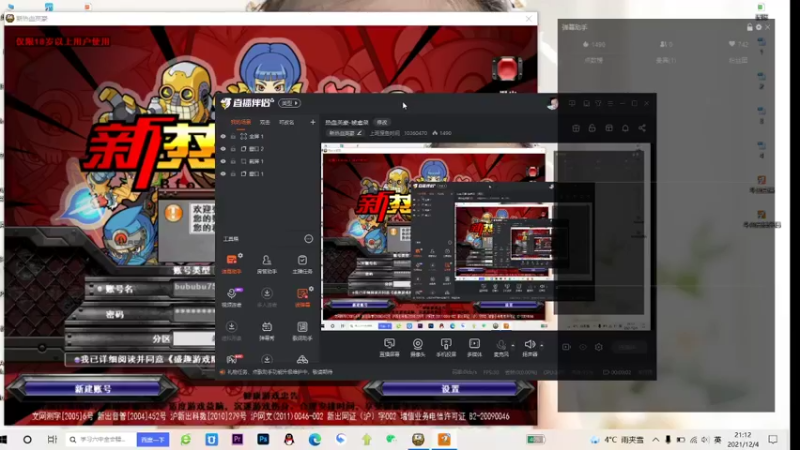800x450 pixels.
Task: Toggle lock icon in 弹幕助手 panel header
Action: 749,27
